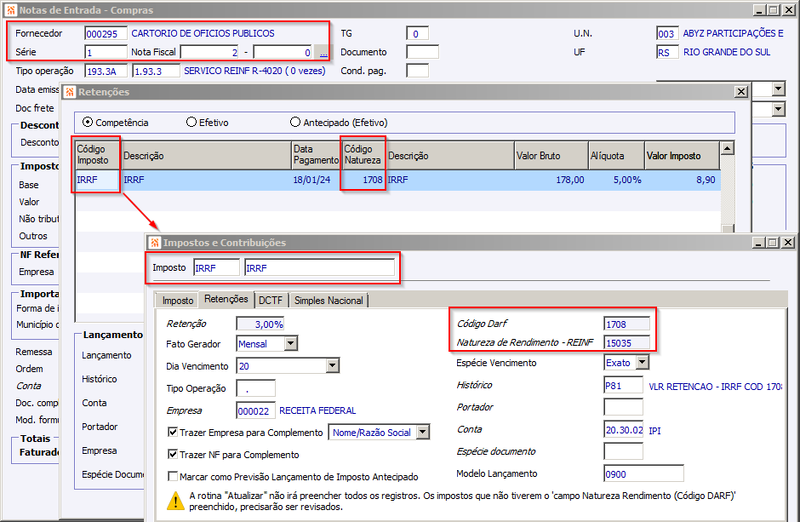Screen dimensions: 800x522
Task: Click the Cond. pag. input field
Action: 417,71
